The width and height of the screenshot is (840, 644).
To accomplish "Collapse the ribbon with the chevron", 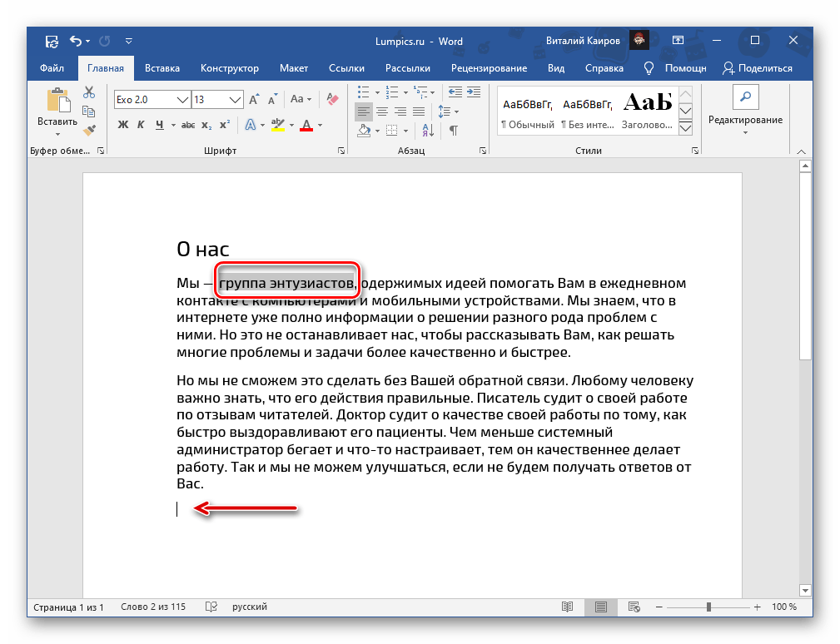I will pyautogui.click(x=802, y=151).
